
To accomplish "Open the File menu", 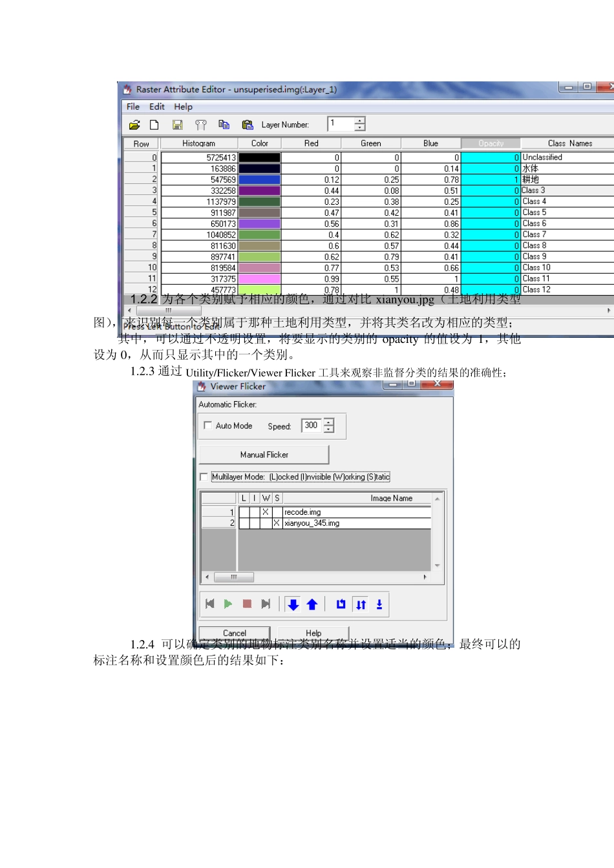I will coord(133,107).
